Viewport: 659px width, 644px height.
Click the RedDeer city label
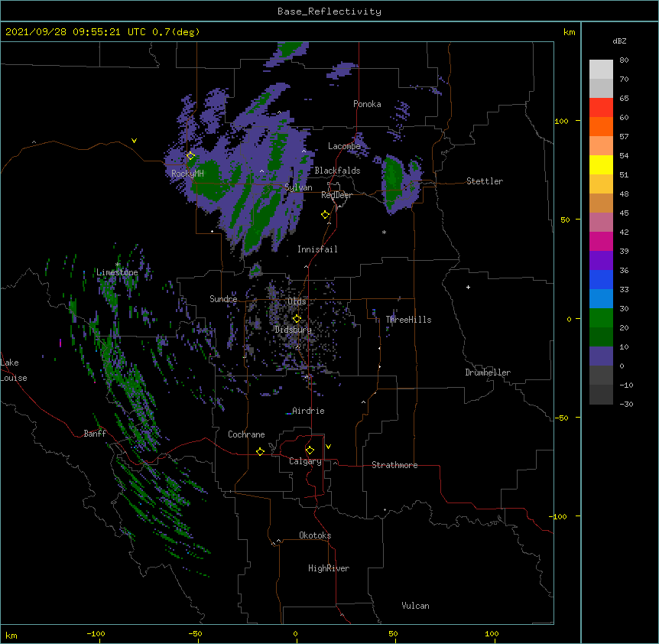(x=336, y=195)
